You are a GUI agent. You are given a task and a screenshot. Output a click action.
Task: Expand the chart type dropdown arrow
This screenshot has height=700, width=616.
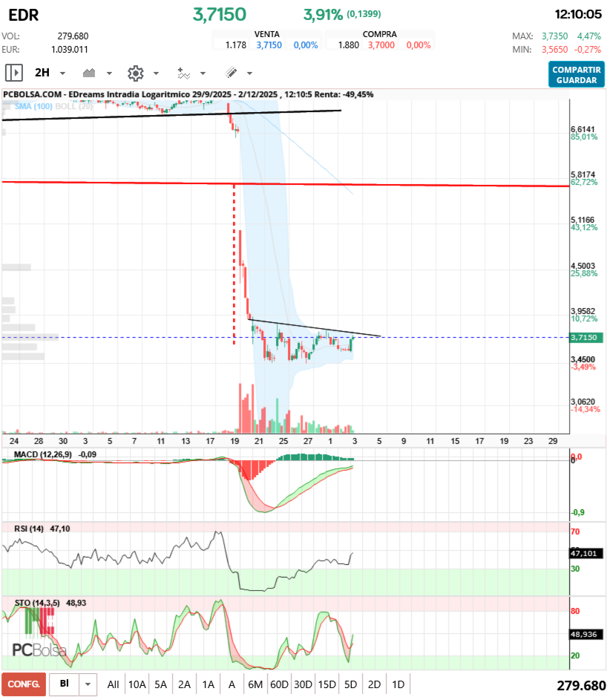(109, 73)
